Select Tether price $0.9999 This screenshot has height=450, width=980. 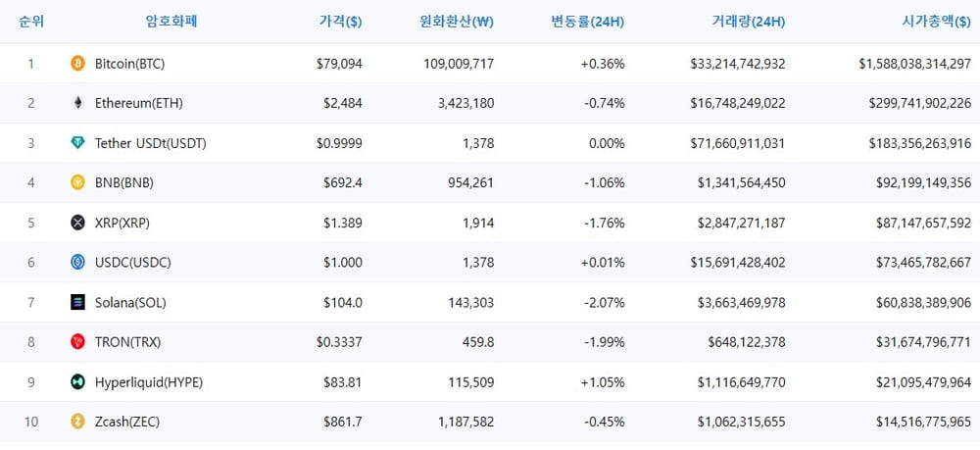(339, 143)
